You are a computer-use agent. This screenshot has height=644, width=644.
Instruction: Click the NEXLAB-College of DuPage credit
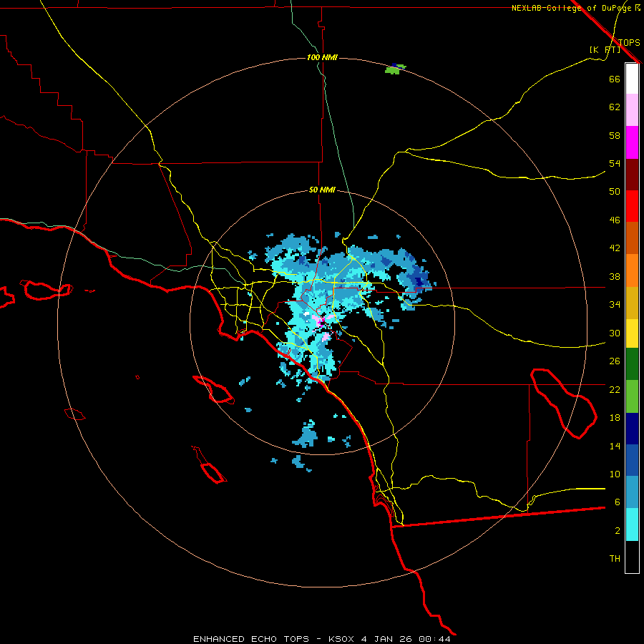(x=575, y=8)
